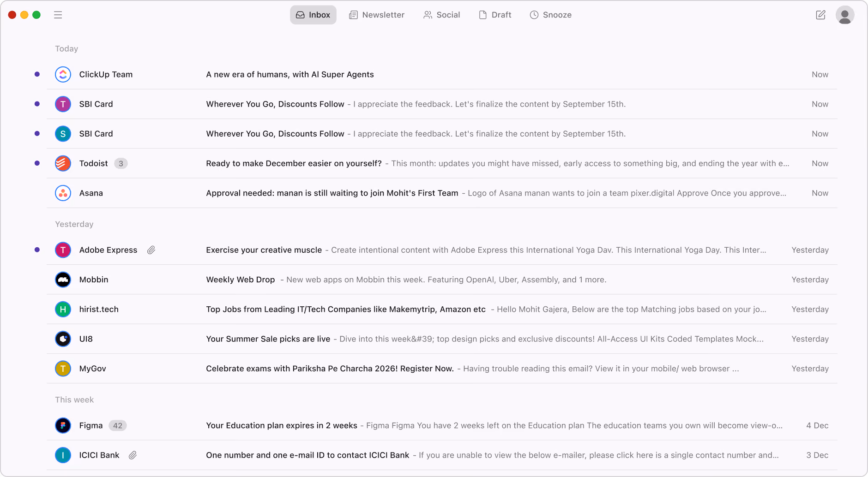Open 'Celebrate exams with Pariksha Pe Charcha' email
Image resolution: width=868 pixels, height=477 pixels.
[330, 369]
